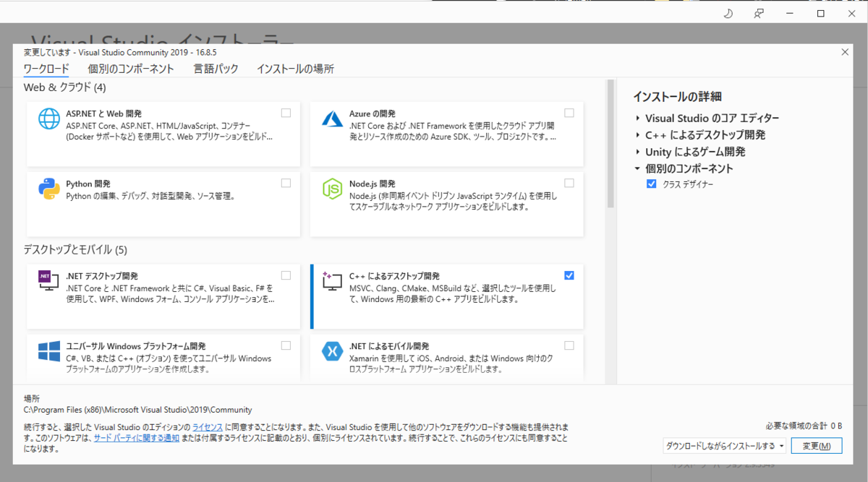This screenshot has height=482, width=868.
Task: Click the ASP.NET globe workload icon
Action: (x=49, y=119)
